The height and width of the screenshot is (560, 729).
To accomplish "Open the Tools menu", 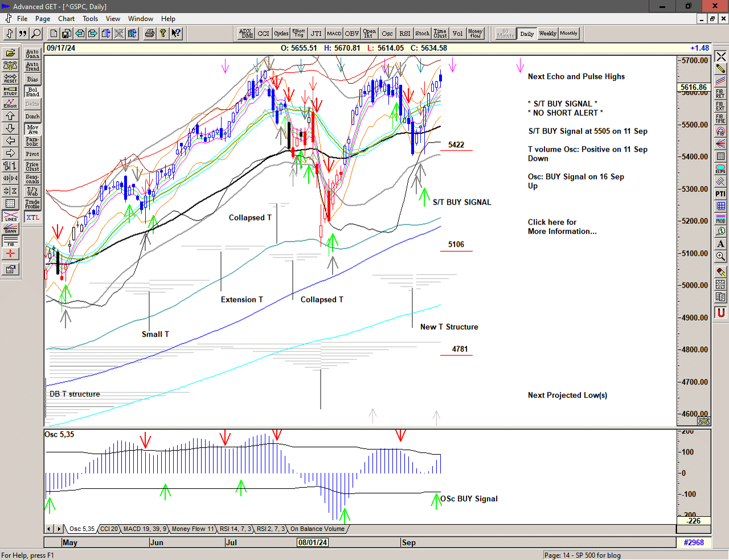I will (x=90, y=19).
